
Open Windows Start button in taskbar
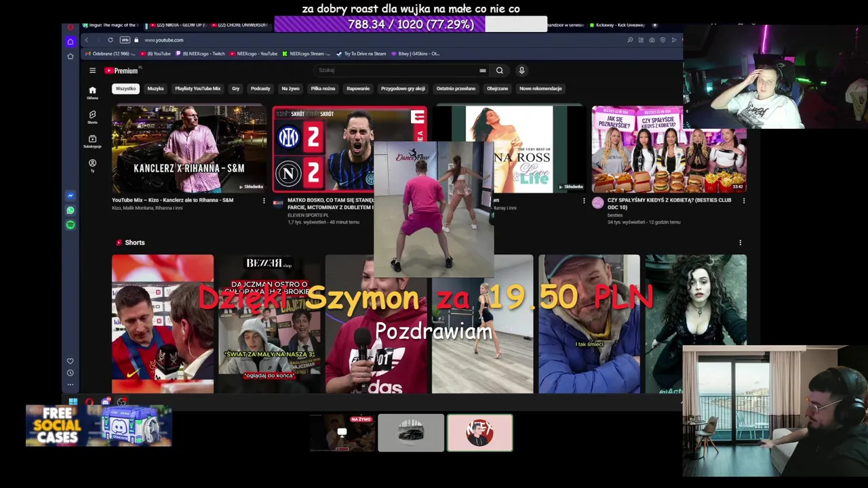[x=73, y=402]
